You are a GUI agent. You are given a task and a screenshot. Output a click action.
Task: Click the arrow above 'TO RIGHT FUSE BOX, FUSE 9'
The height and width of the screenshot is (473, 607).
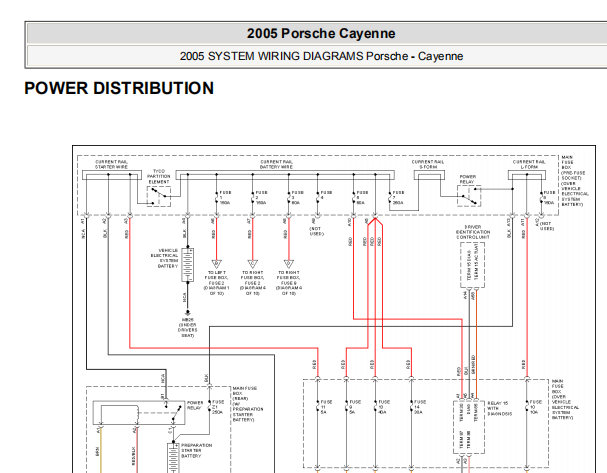289,264
